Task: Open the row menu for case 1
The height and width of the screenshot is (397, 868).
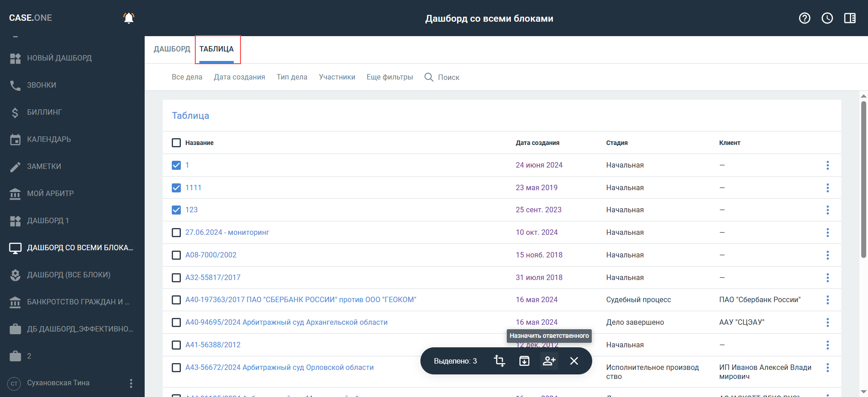Action: [x=828, y=165]
